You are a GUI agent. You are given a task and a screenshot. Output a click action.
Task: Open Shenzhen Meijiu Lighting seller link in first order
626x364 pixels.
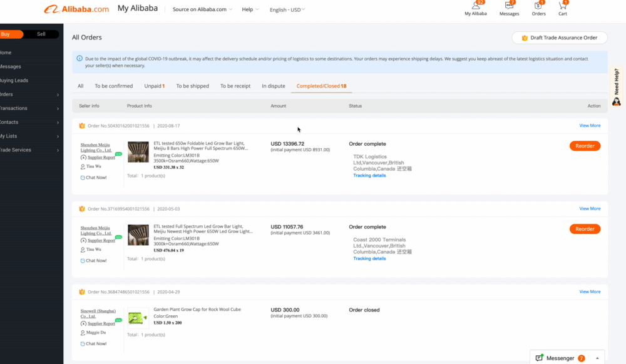96,148
